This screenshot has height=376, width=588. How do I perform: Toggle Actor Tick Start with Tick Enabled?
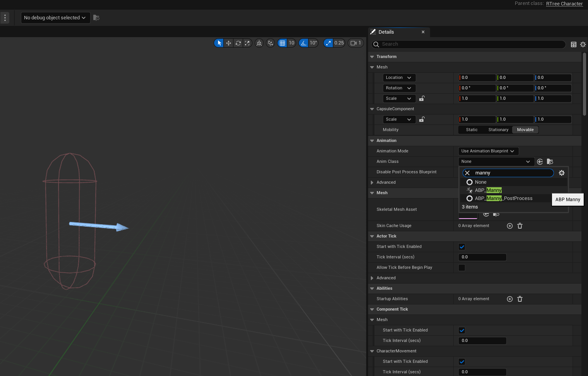tap(462, 247)
